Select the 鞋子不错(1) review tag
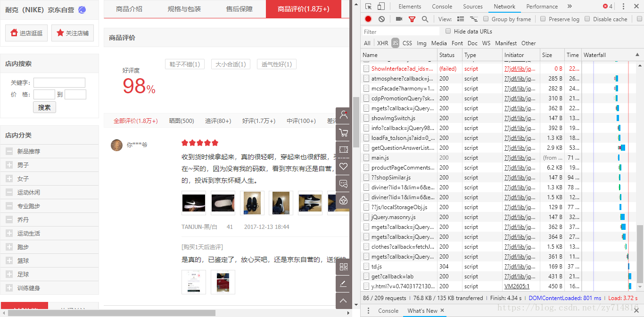The width and height of the screenshot is (644, 317). (x=185, y=64)
